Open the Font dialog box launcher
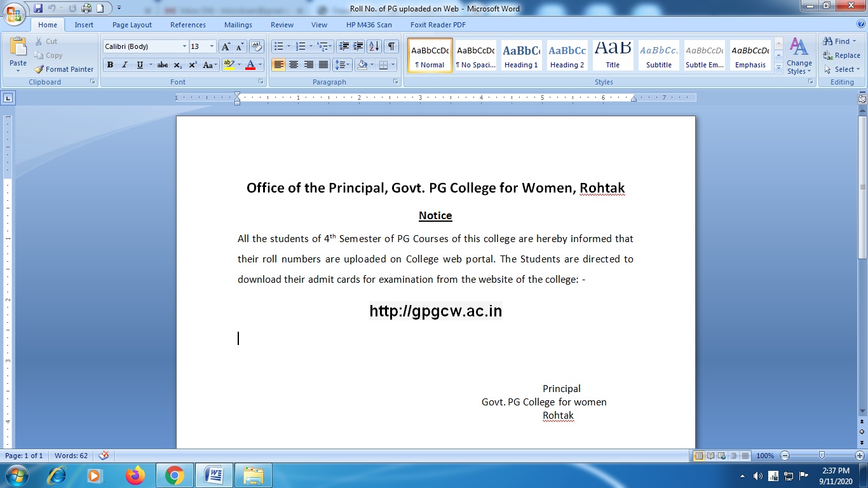Screen dimensions: 868x488 (261, 82)
